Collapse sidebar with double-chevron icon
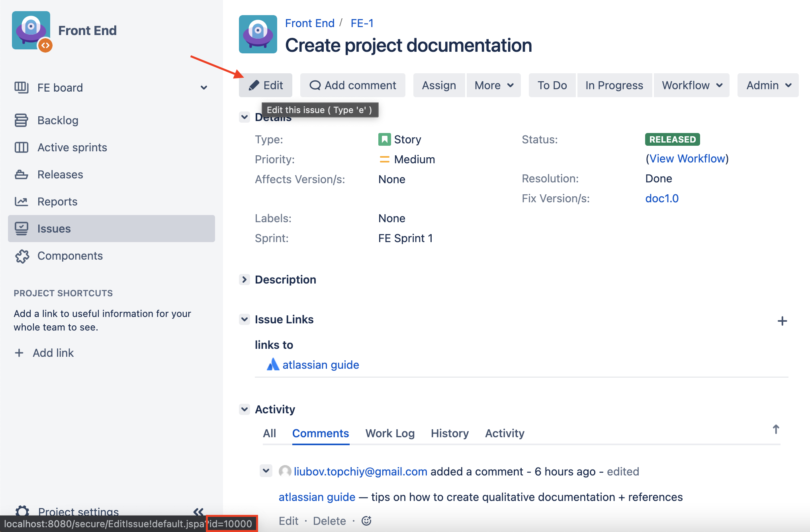Image resolution: width=810 pixels, height=532 pixels. tap(198, 512)
